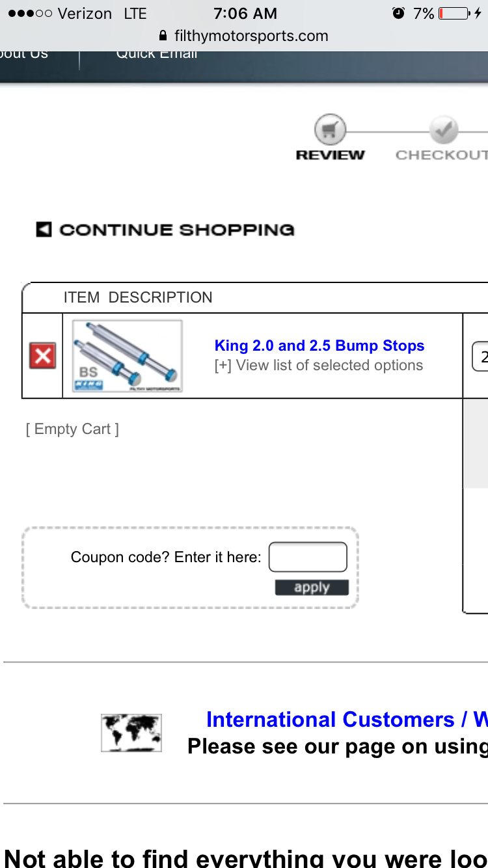Screen dimensions: 488x868
Task: Open the About Us navigation item
Action: point(23,54)
